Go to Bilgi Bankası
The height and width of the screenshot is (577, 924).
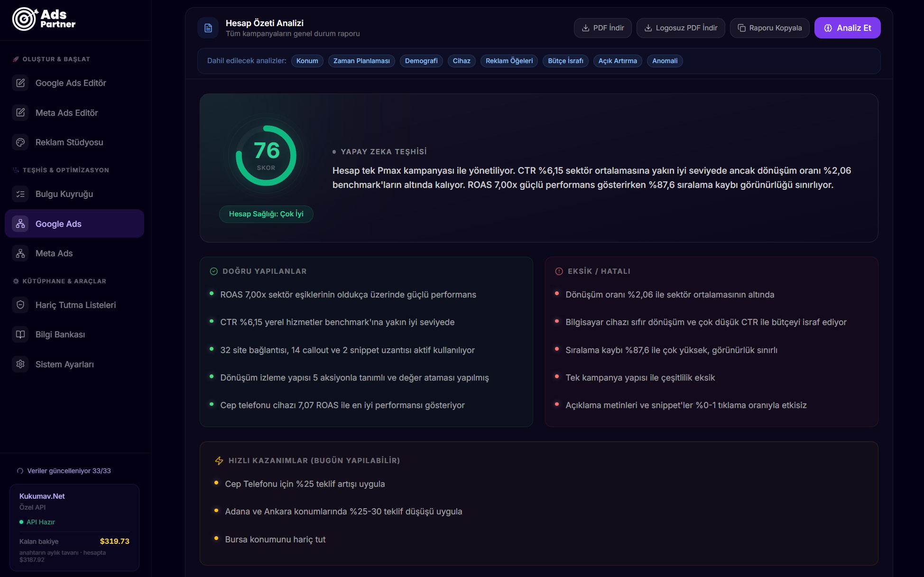tap(74, 335)
